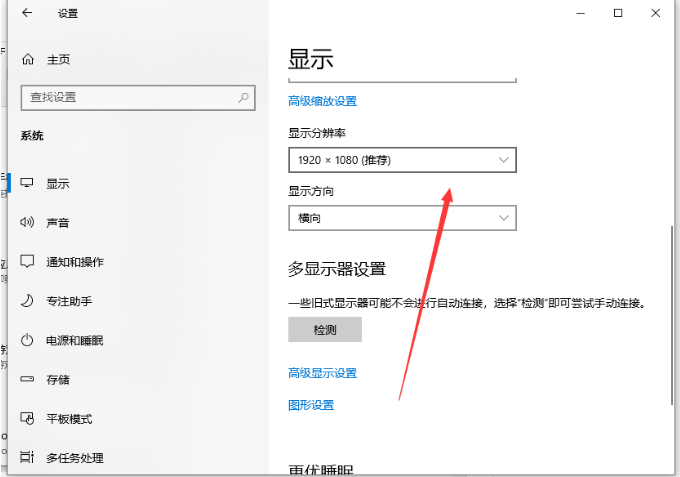Click the 显示分辨率 label
The image size is (680, 477).
point(317,133)
